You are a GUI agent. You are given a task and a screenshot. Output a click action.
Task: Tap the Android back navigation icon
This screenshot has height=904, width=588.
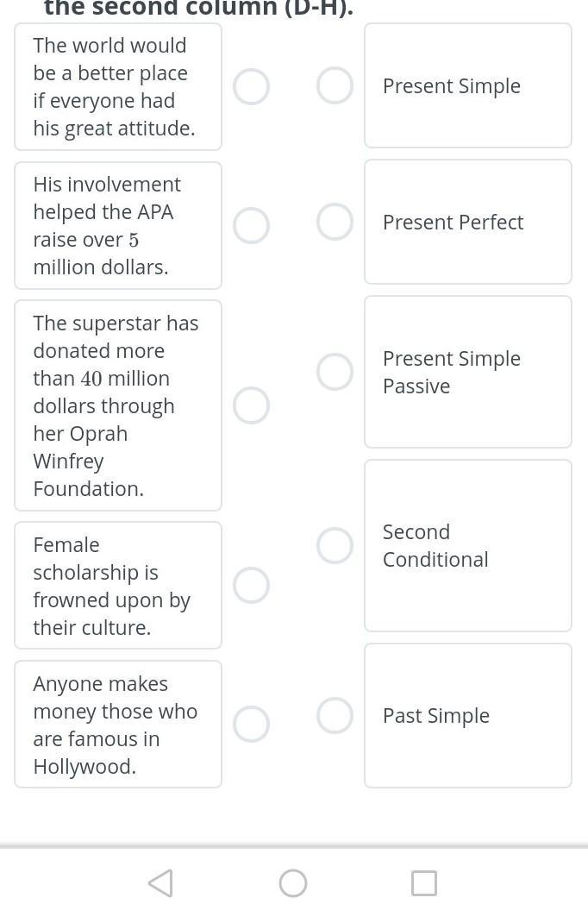click(160, 882)
